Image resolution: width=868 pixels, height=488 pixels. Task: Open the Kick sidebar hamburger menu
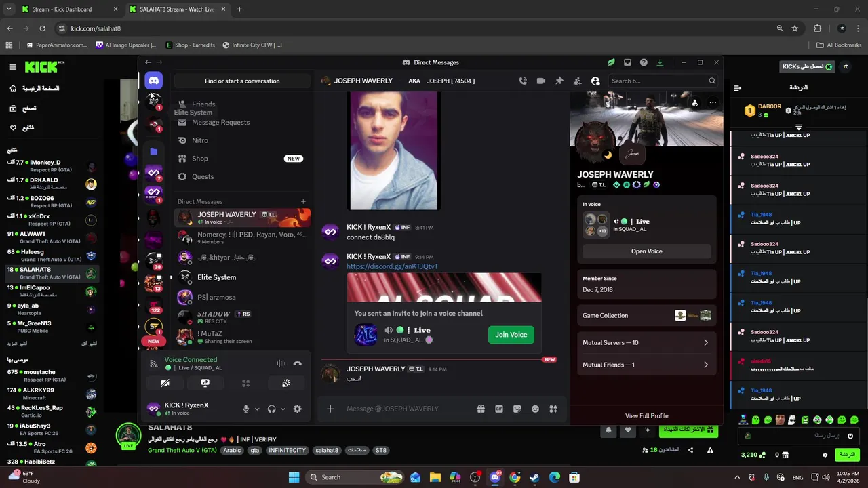(13, 67)
